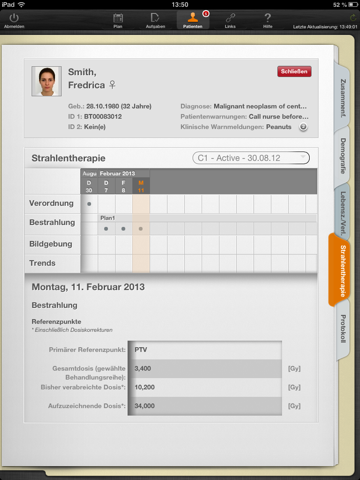Open patient photo of Fredrica Smith
The height and width of the screenshot is (480, 360).
[47, 81]
